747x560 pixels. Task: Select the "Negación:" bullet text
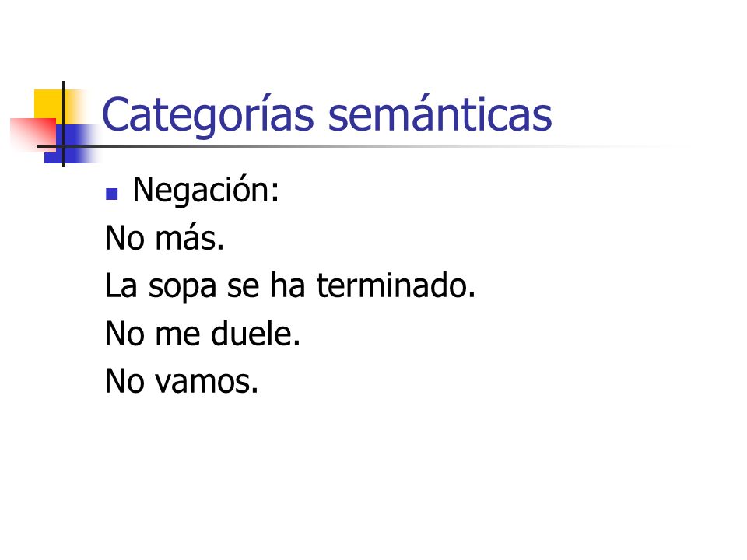(x=205, y=191)
